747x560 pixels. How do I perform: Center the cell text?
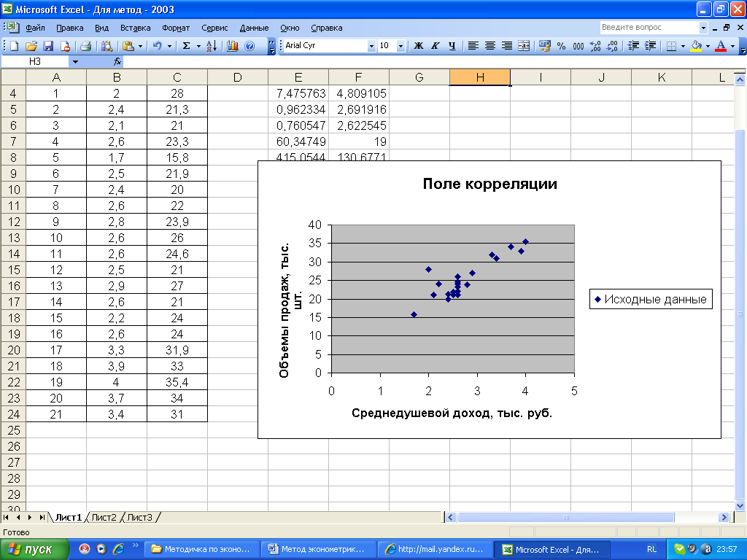click(489, 46)
